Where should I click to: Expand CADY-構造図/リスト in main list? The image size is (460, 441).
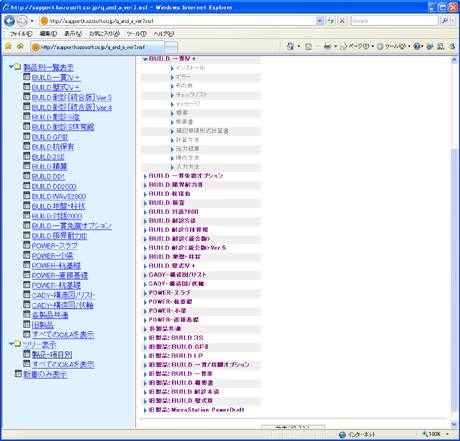[145, 275]
